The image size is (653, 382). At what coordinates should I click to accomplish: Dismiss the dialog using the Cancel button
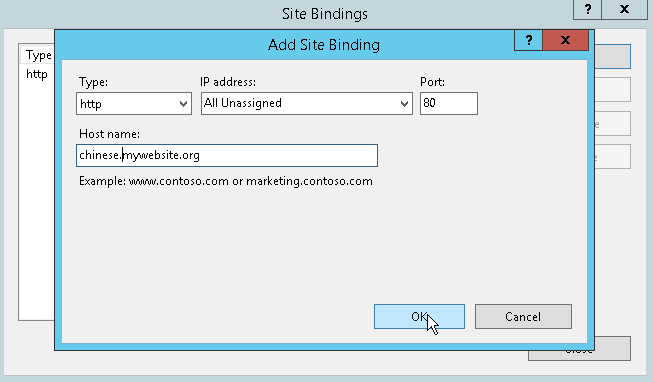coord(523,317)
